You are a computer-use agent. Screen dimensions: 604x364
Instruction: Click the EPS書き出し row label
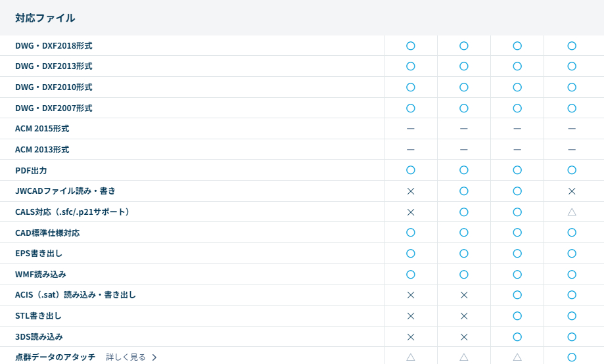click(x=39, y=254)
